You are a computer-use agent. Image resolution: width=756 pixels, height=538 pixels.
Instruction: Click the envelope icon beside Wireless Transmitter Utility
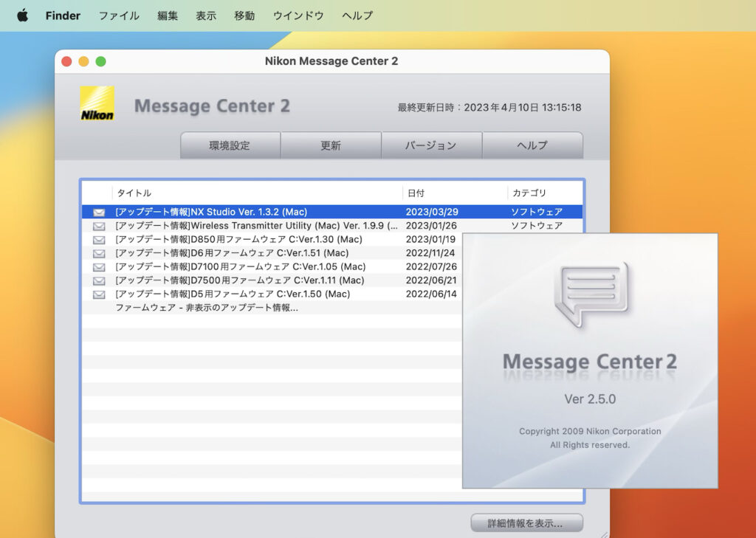(x=99, y=226)
